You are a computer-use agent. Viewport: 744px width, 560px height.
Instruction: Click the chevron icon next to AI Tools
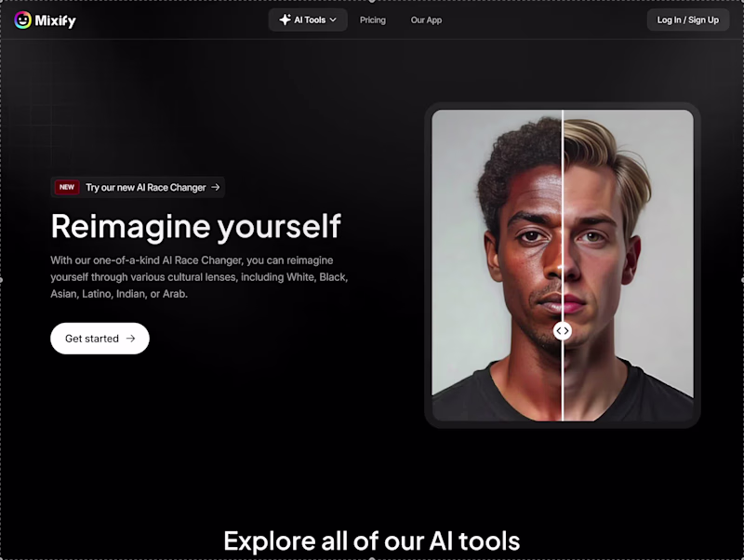tap(331, 19)
